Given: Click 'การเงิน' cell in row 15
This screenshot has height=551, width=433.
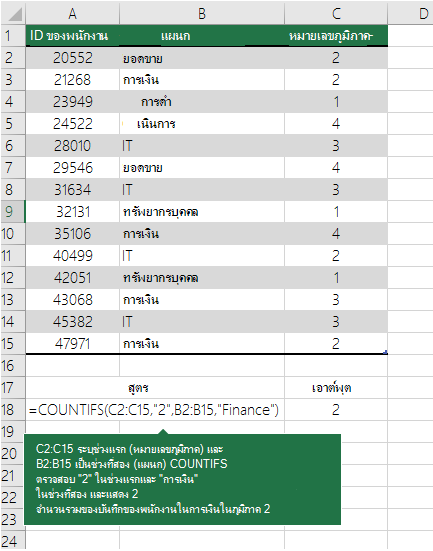Looking at the screenshot, I should coord(202,343).
